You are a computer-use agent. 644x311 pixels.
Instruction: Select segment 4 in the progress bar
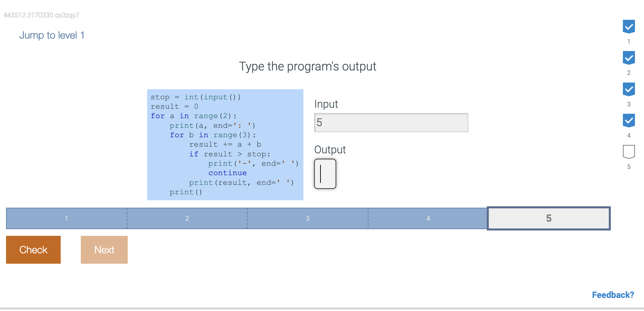pyautogui.click(x=428, y=218)
